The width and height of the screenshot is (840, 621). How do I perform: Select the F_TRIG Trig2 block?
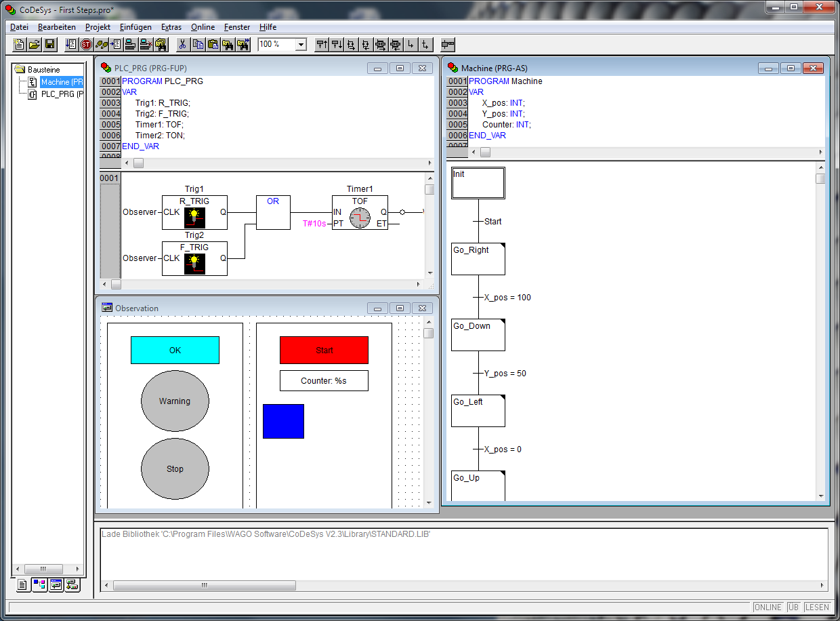click(194, 258)
